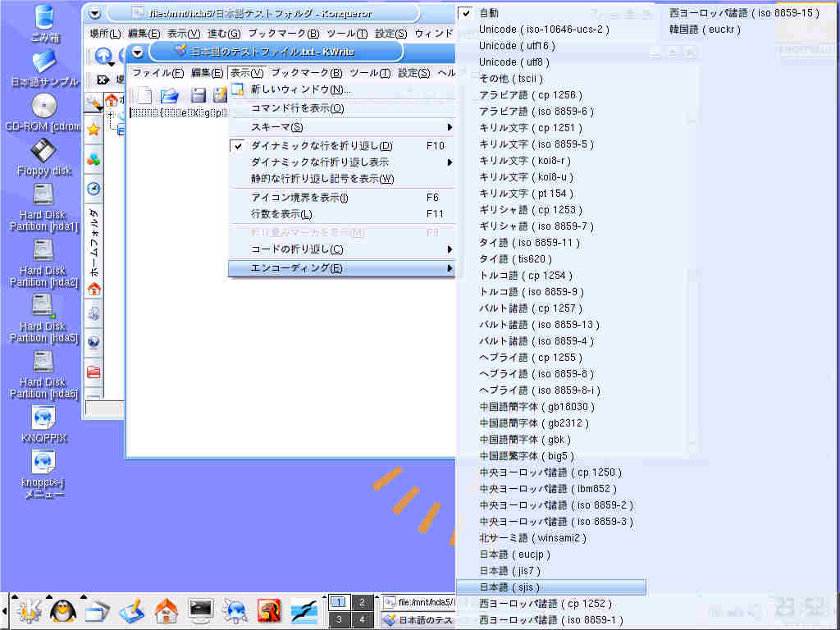The image size is (840, 630).
Task: Click the red folder icon in Konqueror sidebar
Action: pyautogui.click(x=94, y=372)
